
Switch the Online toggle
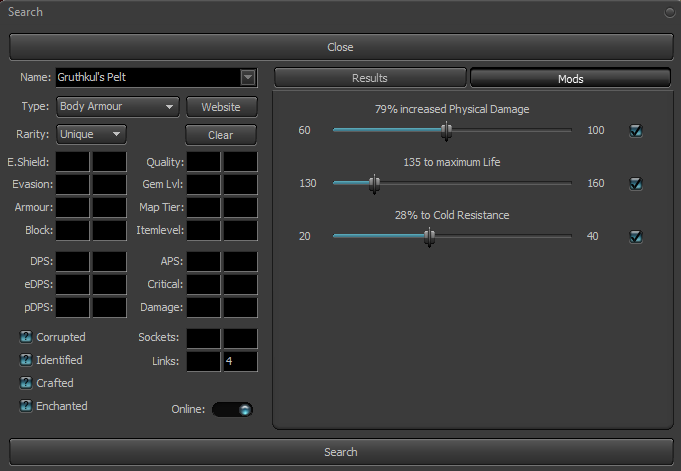tap(232, 409)
